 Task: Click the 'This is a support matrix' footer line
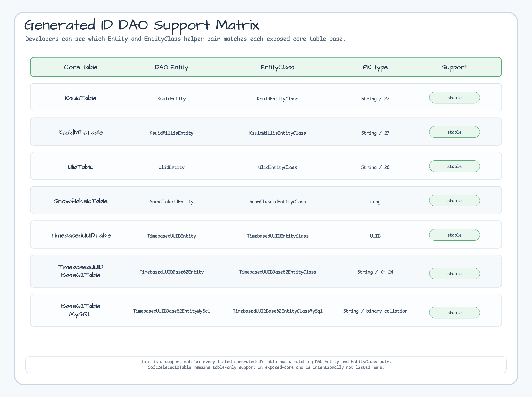pos(266,362)
